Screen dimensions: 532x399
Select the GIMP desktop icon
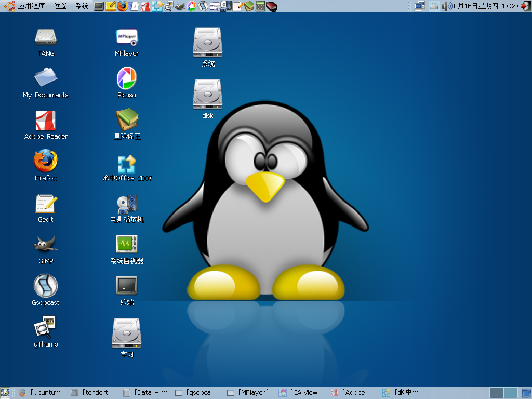pos(46,244)
